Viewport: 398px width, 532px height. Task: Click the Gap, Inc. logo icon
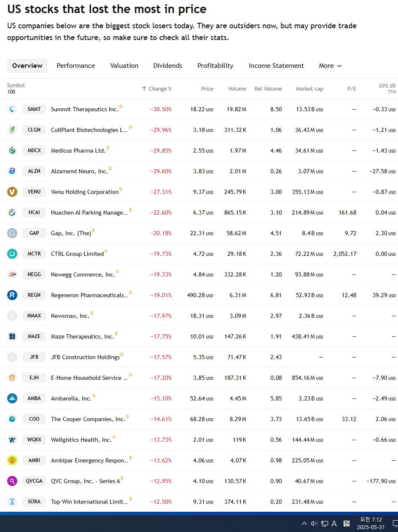pos(12,233)
